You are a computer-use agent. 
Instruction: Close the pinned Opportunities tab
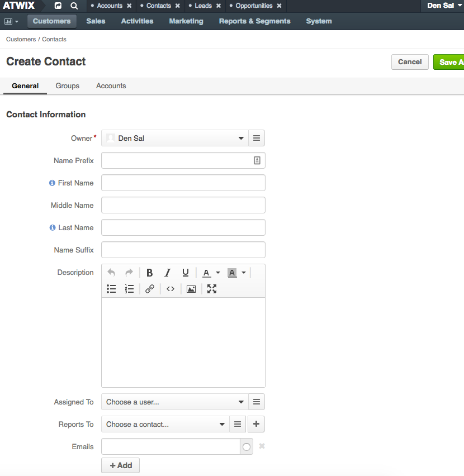pos(279,6)
